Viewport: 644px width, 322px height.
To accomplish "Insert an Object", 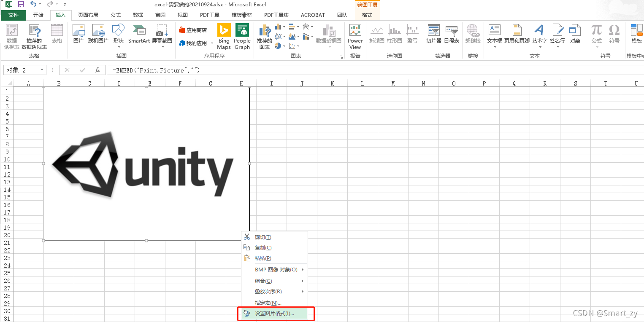I will 575,34.
